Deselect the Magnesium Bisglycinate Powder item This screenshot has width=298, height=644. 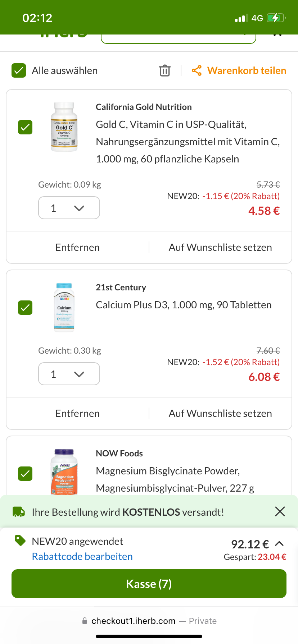point(25,474)
